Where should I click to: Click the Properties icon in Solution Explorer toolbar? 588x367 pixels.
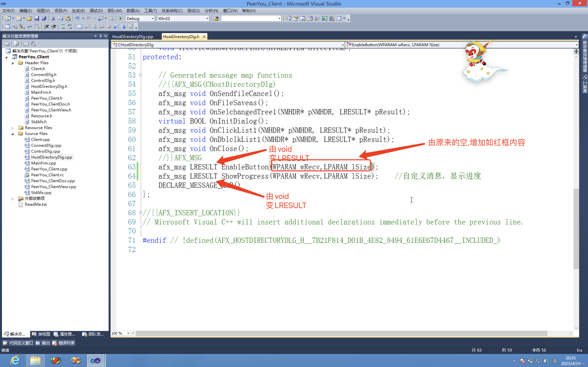pos(7,44)
